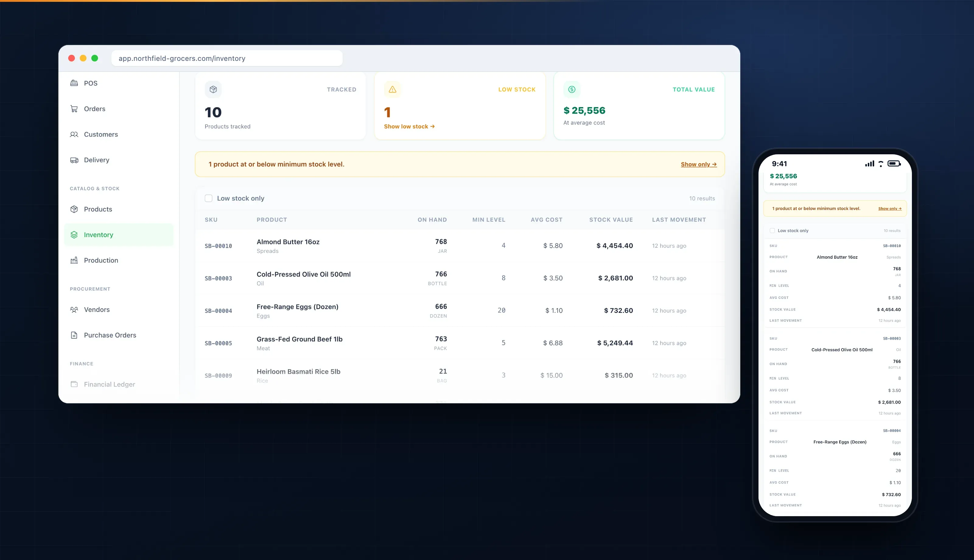Click the Low Stock warning triangle icon

click(393, 89)
